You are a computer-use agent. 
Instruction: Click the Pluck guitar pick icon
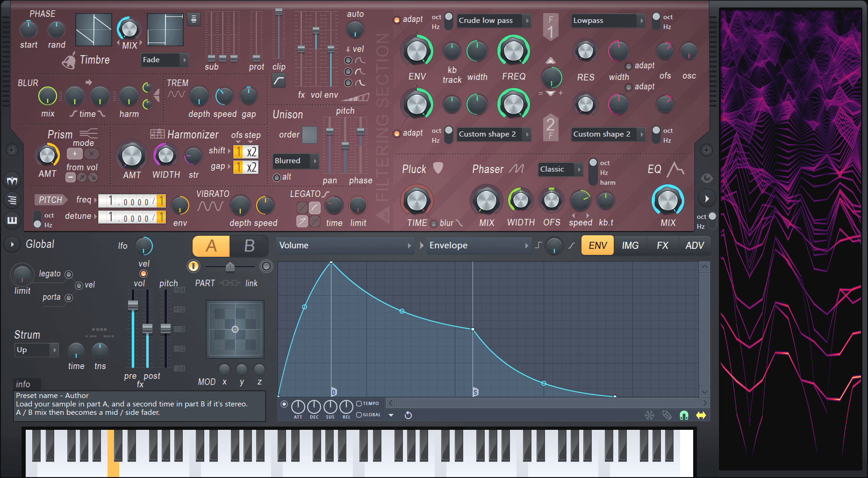[438, 168]
